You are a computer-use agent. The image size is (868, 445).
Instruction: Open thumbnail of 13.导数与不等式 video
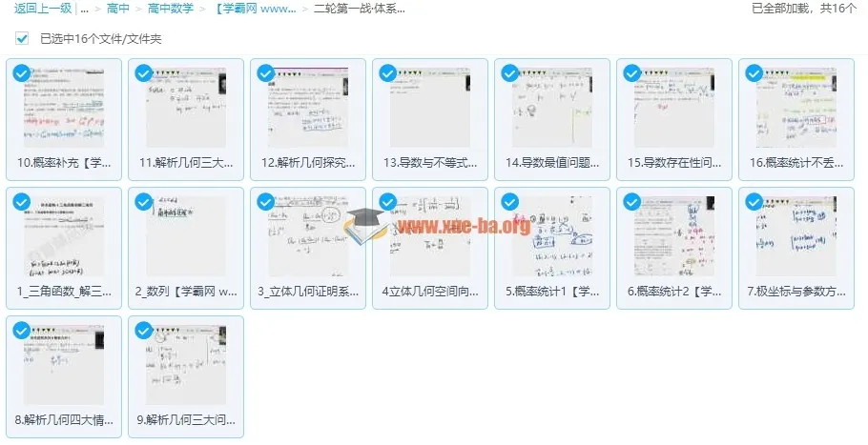click(x=430, y=108)
